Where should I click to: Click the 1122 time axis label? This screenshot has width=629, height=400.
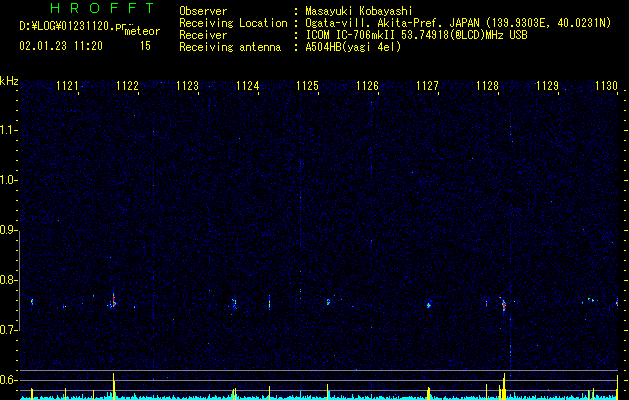127,86
